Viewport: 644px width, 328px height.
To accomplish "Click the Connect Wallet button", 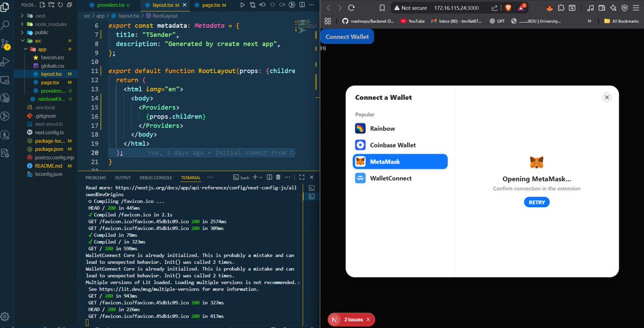I will pyautogui.click(x=347, y=37).
